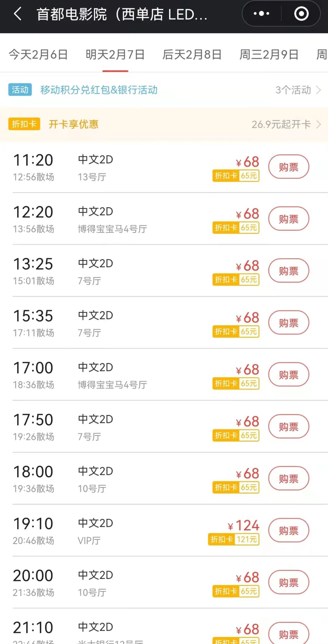The image size is (328, 644).
Task: Select the 周三2月9日 date tab
Action: 269,55
